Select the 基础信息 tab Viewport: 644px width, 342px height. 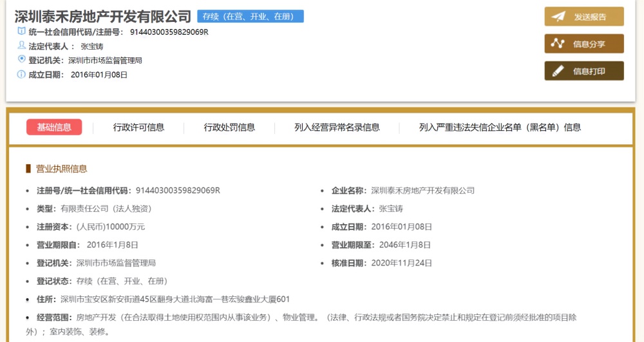[x=54, y=128]
